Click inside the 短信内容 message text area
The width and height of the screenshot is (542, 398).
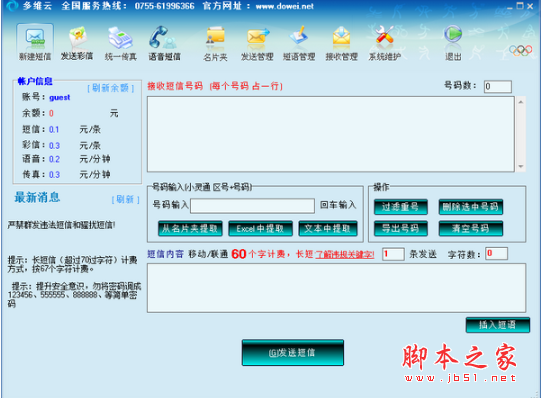click(x=336, y=288)
